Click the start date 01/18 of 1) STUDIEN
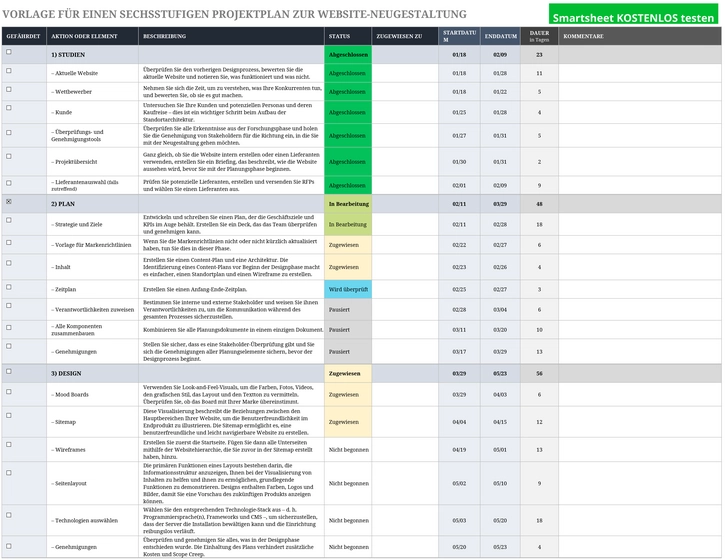725x560 pixels. point(459,55)
